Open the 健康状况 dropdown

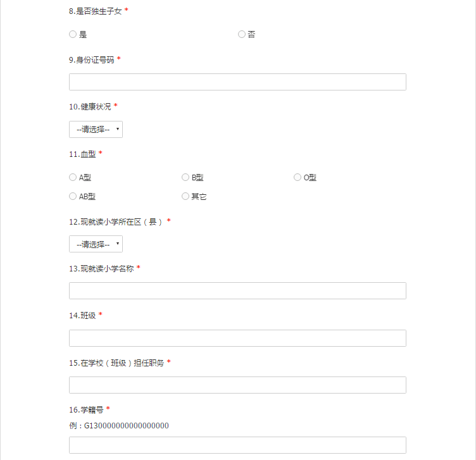tap(96, 129)
